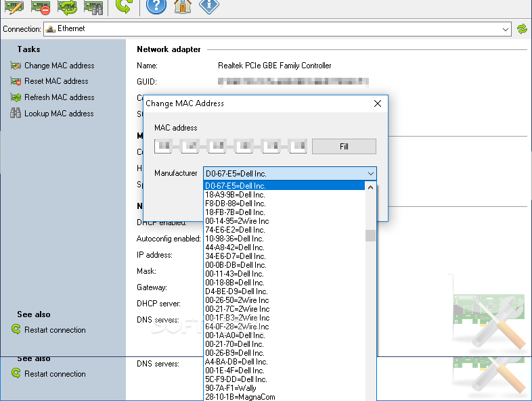Select 18-FB-7B=Dell Inc. in the list

pyautogui.click(x=284, y=212)
